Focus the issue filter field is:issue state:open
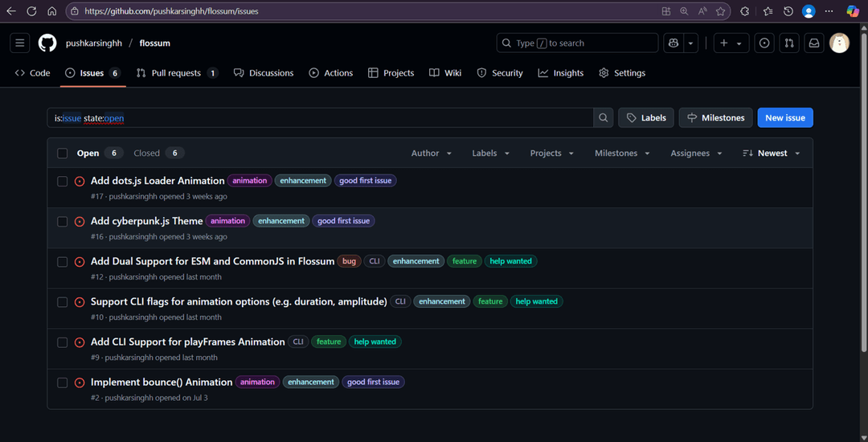Image resolution: width=868 pixels, height=442 pixels. [x=320, y=118]
